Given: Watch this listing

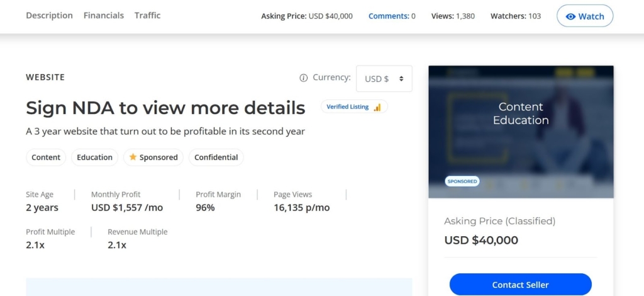Looking at the screenshot, I should tap(585, 16).
